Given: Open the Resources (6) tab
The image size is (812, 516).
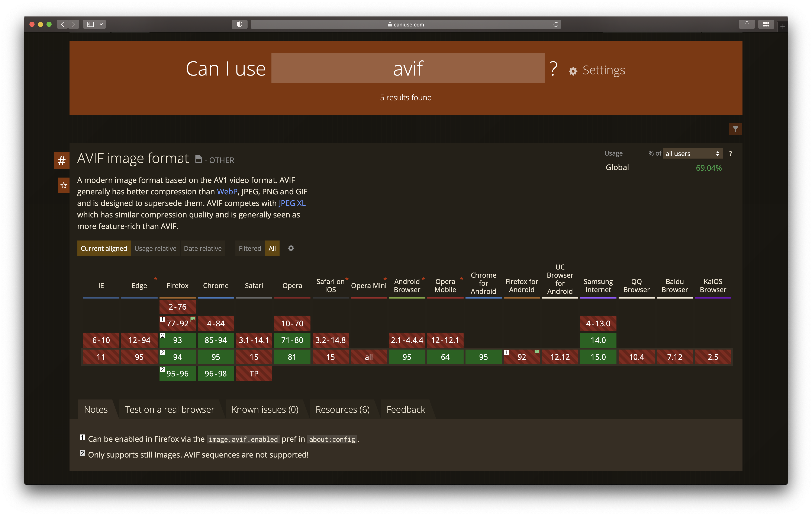Looking at the screenshot, I should pyautogui.click(x=343, y=409).
